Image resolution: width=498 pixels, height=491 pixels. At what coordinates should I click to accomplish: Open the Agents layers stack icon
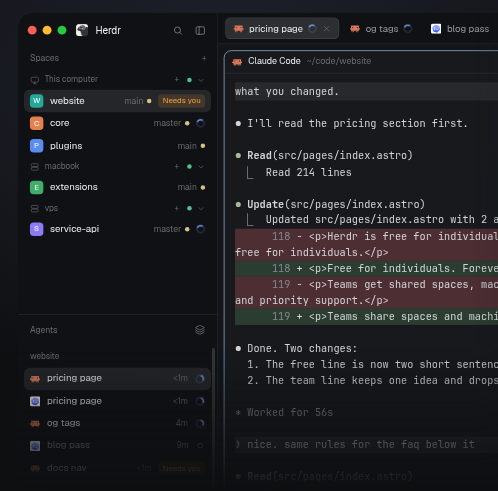[x=200, y=330]
